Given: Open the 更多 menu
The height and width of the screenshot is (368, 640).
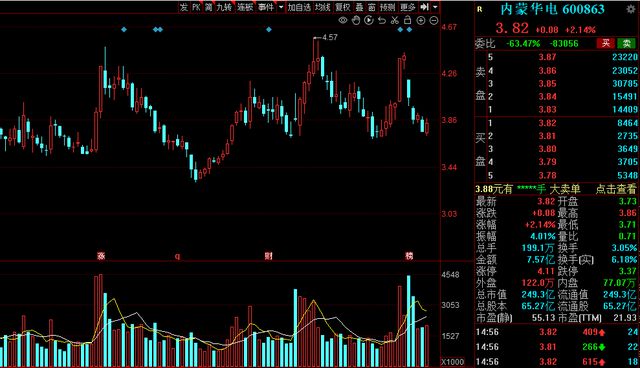Looking at the screenshot, I should [x=407, y=7].
